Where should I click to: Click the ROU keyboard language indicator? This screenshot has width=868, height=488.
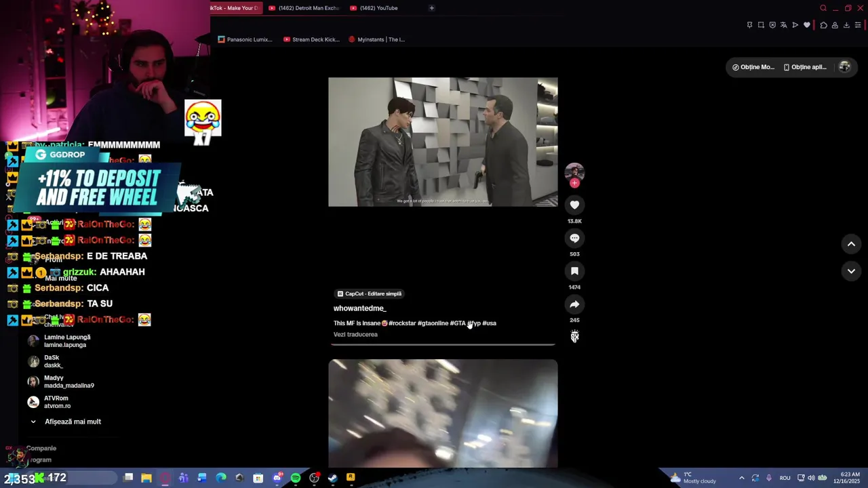click(x=785, y=478)
